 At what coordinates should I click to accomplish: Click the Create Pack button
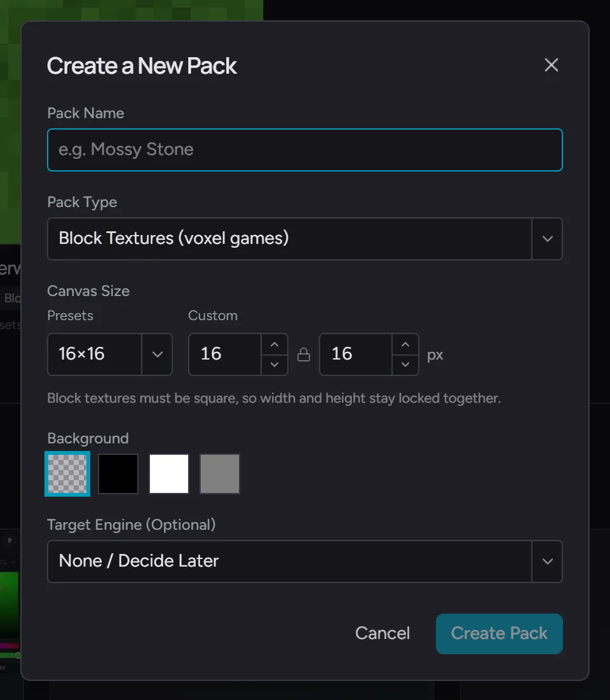(499, 633)
